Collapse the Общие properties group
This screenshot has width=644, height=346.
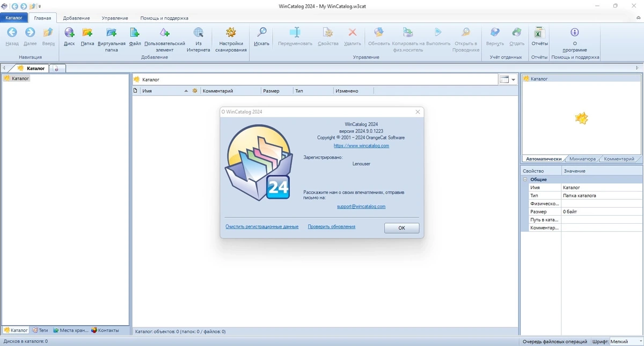(525, 179)
